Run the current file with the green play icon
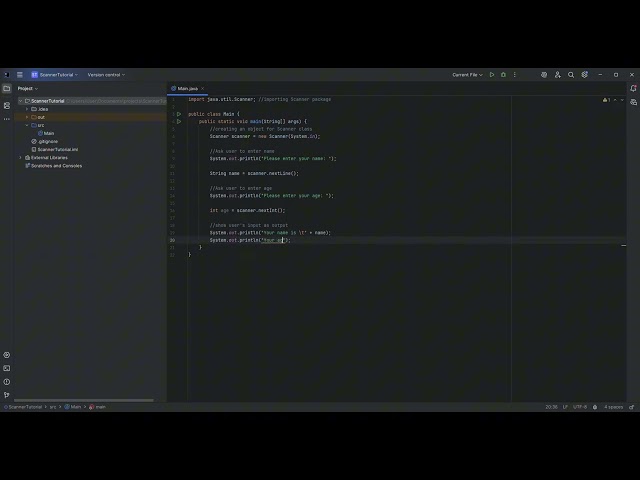The image size is (640, 480). tap(492, 75)
